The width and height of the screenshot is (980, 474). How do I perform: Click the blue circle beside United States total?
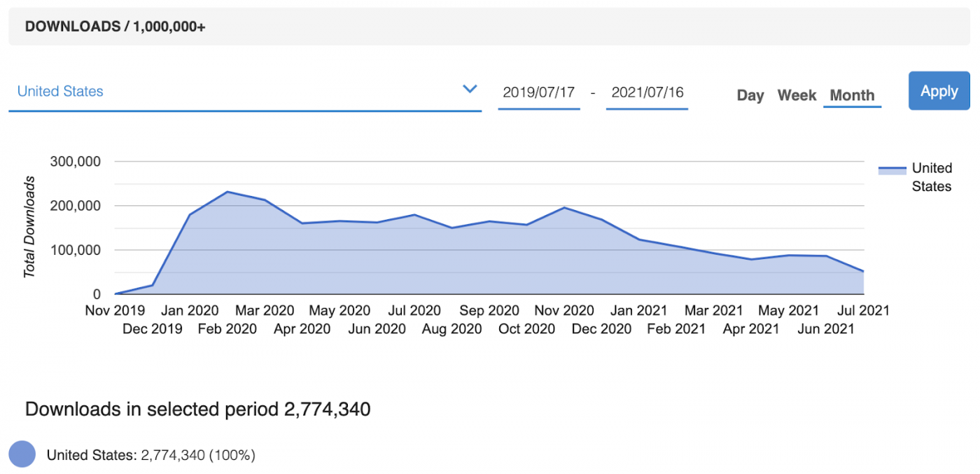point(22,454)
